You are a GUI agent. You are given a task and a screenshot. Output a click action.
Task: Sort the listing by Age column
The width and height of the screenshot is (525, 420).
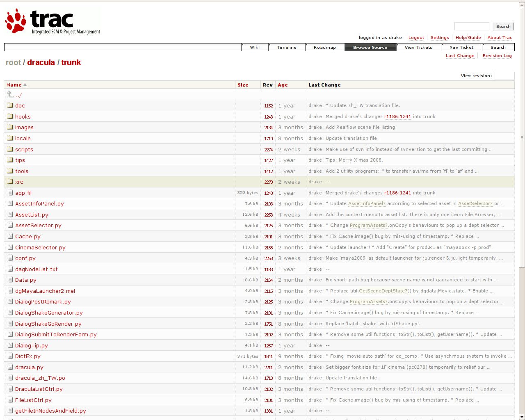[x=283, y=85]
